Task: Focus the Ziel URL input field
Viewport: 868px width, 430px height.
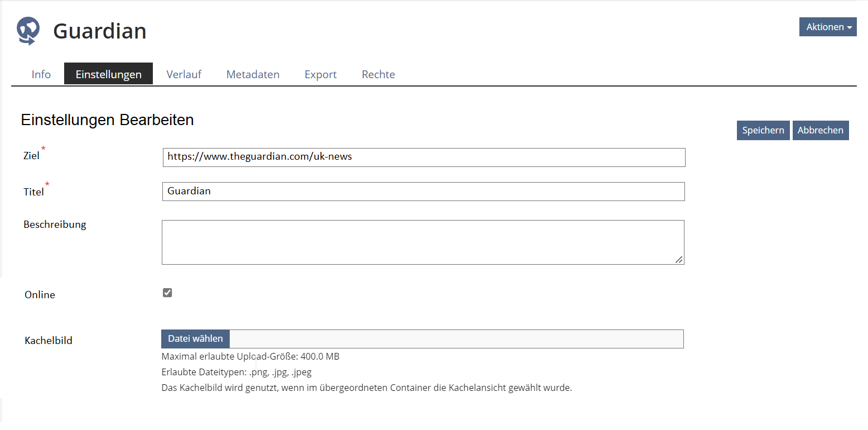Action: (424, 157)
